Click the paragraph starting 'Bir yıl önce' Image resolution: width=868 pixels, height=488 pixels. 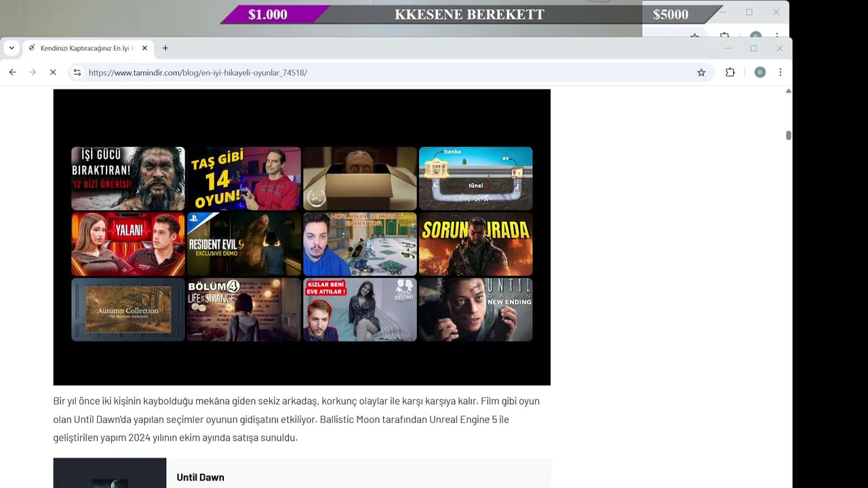[297, 420]
